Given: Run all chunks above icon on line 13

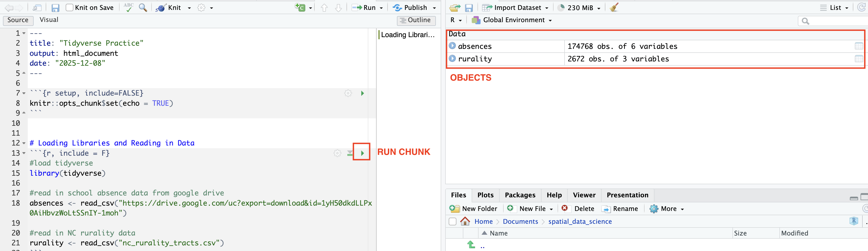Looking at the screenshot, I should pos(350,153).
